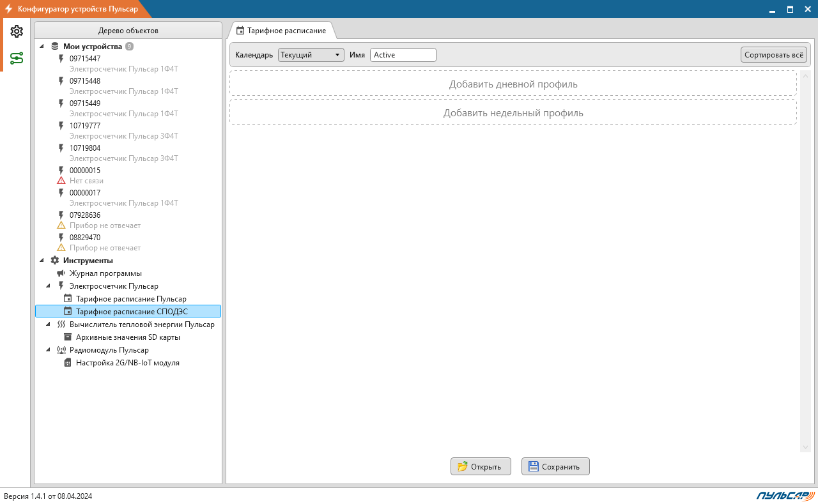Minimize the Конфигуратор устройств Пульсар window

click(771, 9)
